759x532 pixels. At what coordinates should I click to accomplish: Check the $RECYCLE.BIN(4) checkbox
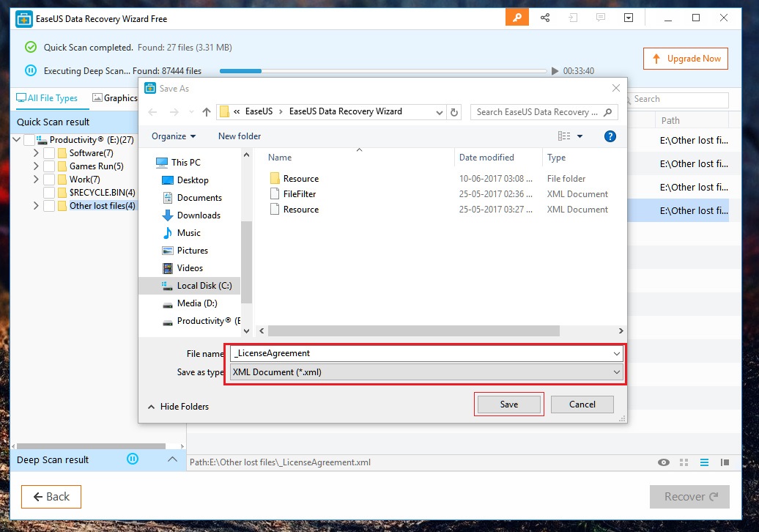coord(49,193)
